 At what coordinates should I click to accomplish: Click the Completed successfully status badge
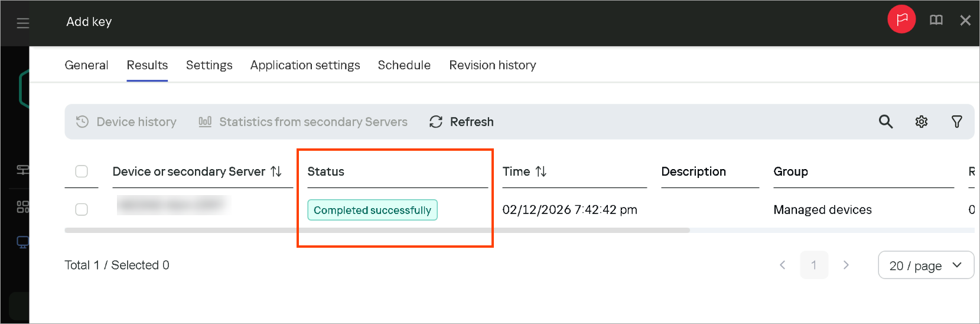coord(372,210)
